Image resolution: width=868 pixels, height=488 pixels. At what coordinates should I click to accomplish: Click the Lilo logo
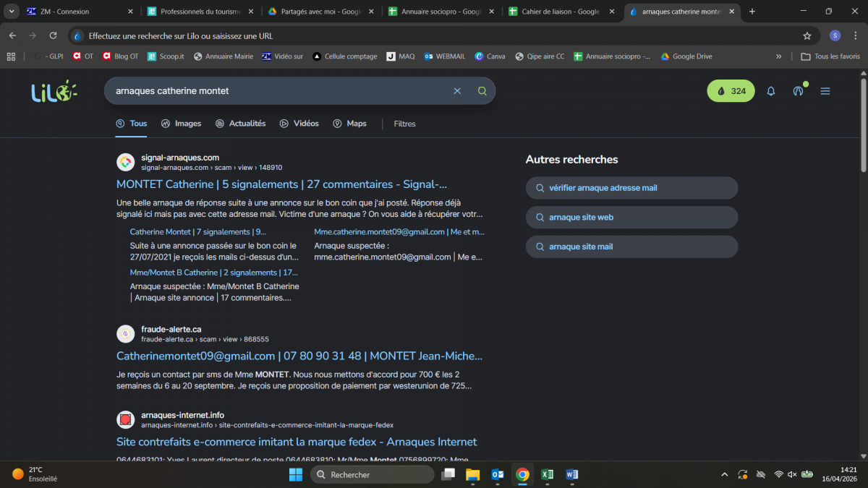(x=54, y=91)
